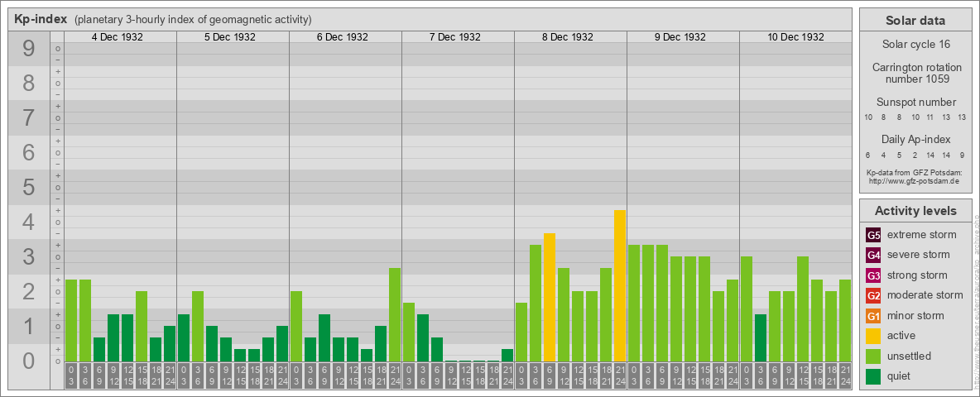Click the 'Sunspot number' label
Viewport: 980px width, 397px height.
915,102
